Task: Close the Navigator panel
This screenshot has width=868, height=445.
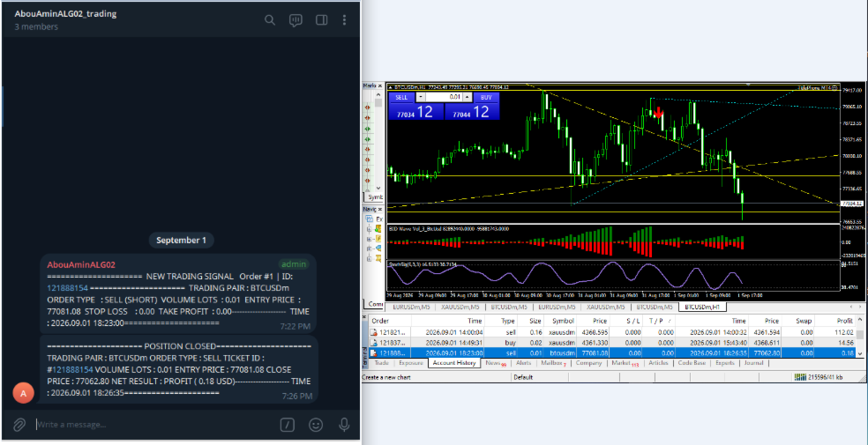Action: [x=380, y=210]
